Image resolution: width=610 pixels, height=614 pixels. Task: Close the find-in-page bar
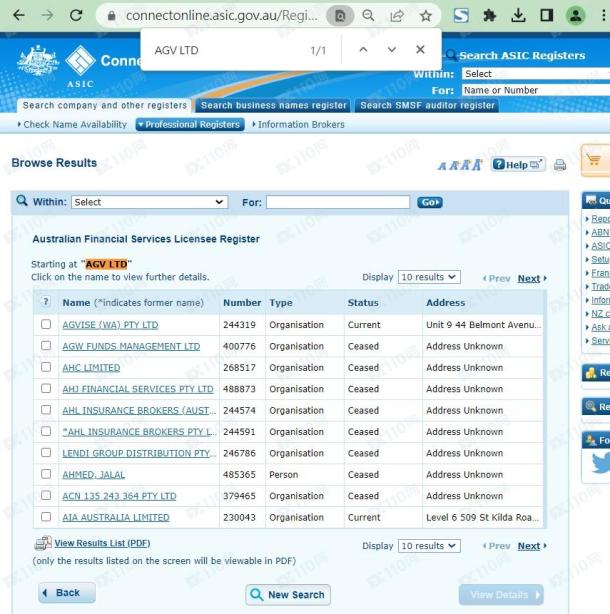420,49
